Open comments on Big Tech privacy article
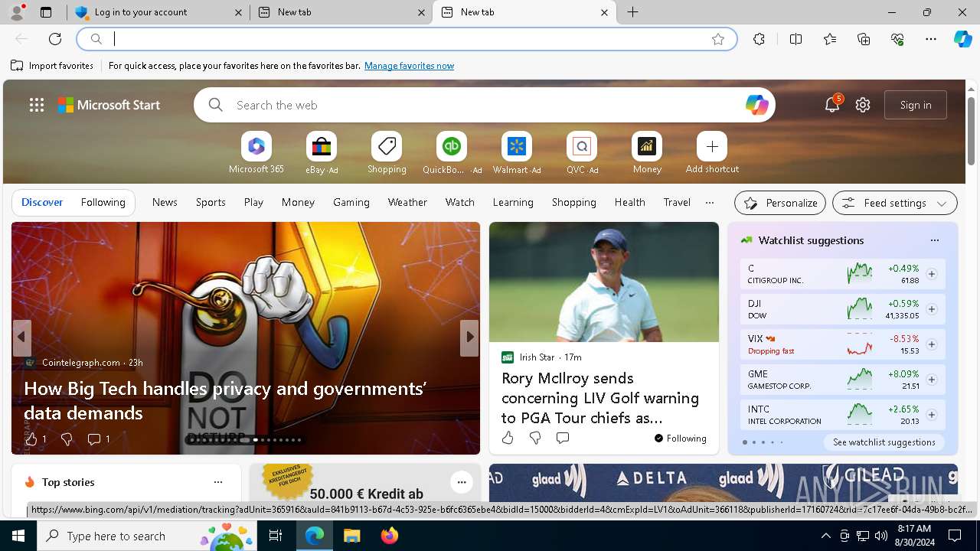The width and height of the screenshot is (980, 551). pos(98,439)
